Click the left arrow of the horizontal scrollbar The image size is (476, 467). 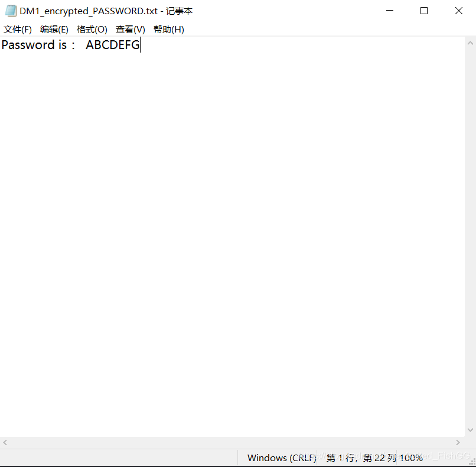[x=5, y=442]
